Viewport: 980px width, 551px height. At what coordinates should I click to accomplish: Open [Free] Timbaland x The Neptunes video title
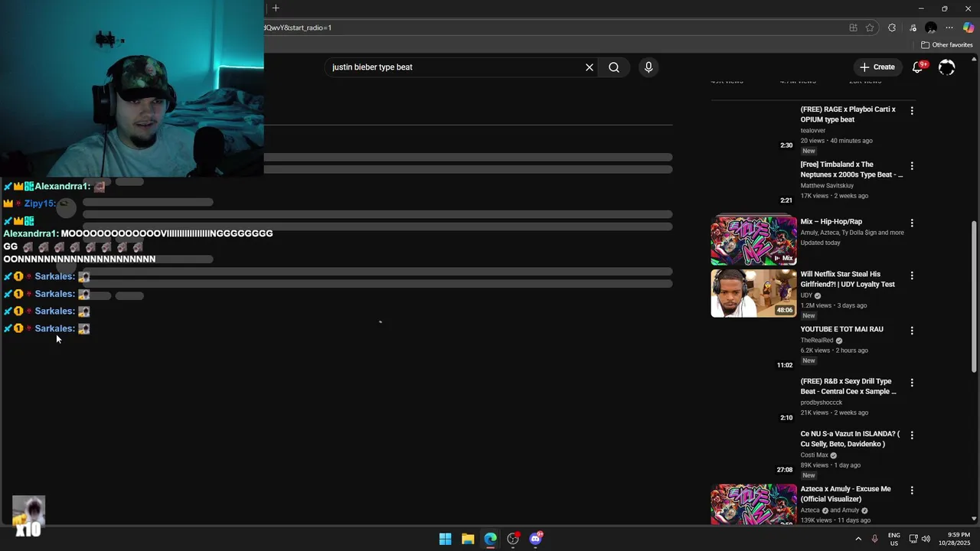tap(851, 170)
